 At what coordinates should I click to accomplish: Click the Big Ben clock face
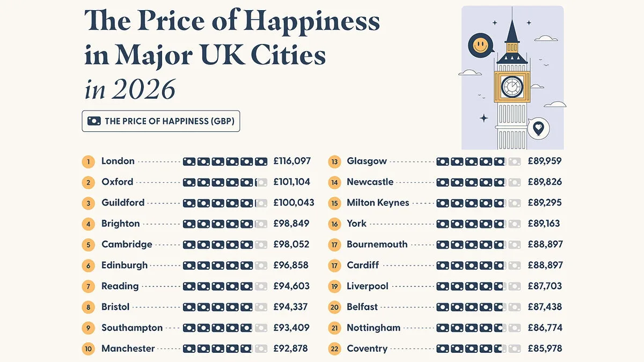pyautogui.click(x=511, y=86)
